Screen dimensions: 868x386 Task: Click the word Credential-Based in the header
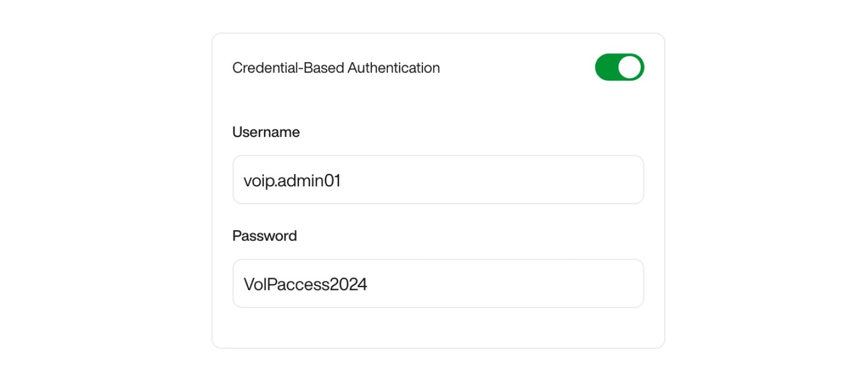(x=288, y=68)
